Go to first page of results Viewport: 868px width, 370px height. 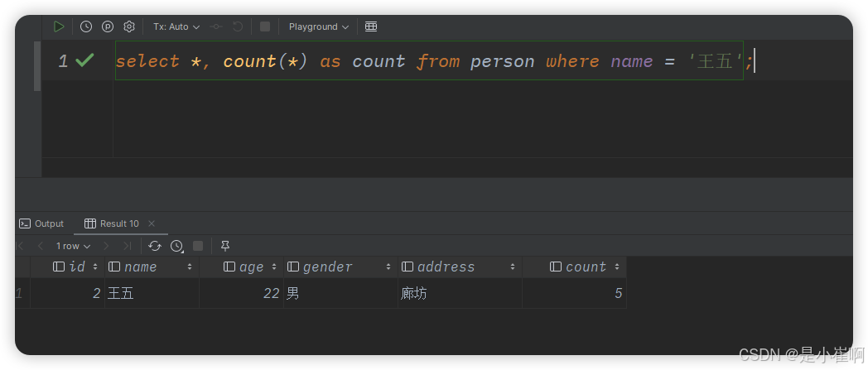pos(21,246)
